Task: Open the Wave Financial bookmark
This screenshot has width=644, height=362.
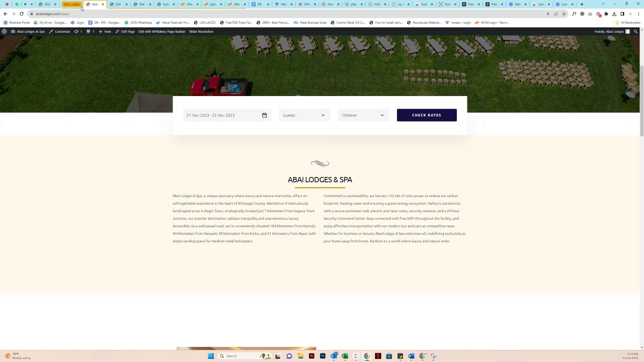Action: click(x=173, y=23)
